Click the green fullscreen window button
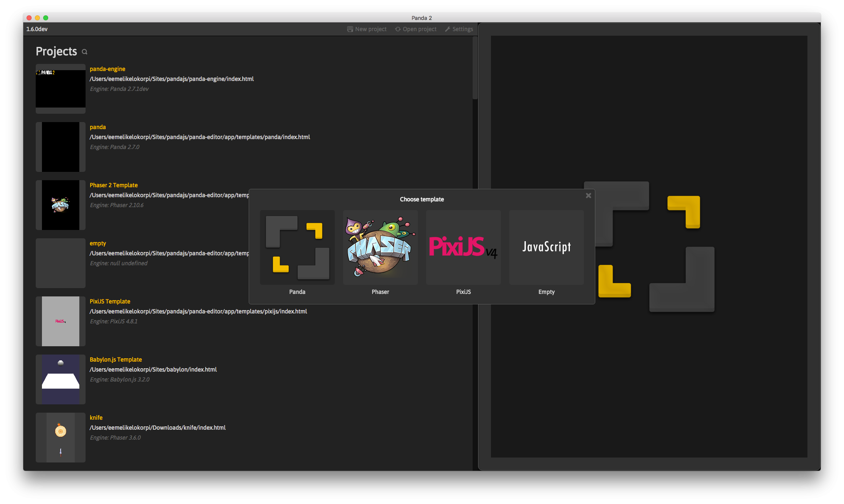This screenshot has width=844, height=504. coord(46,18)
